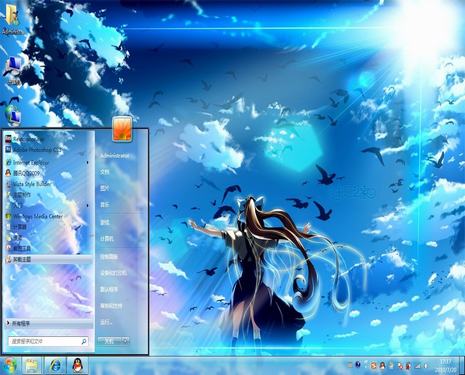
Task: Click the taskbar clock
Action: [446, 366]
